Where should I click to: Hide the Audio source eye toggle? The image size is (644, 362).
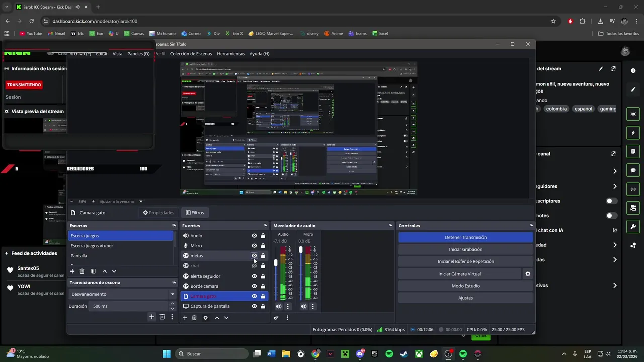[x=254, y=236]
